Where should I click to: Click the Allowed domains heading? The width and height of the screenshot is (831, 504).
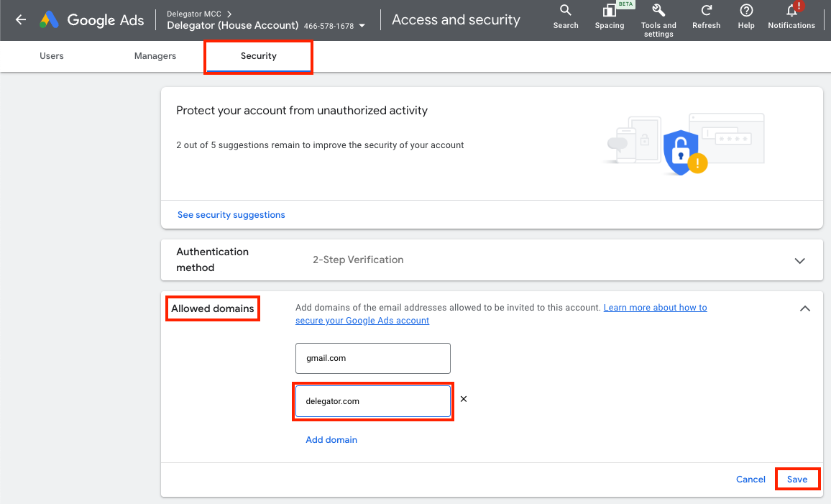213,308
